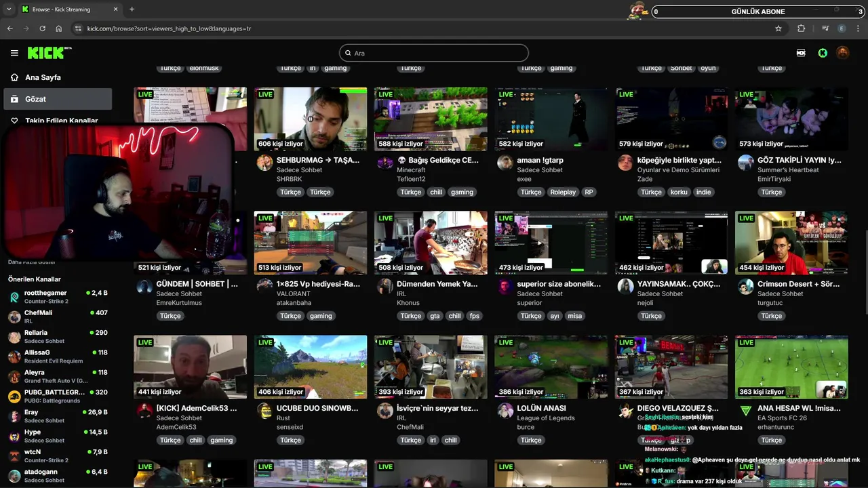Click the fps tag under Khonus stream
Image resolution: width=868 pixels, height=488 pixels.
pos(474,316)
